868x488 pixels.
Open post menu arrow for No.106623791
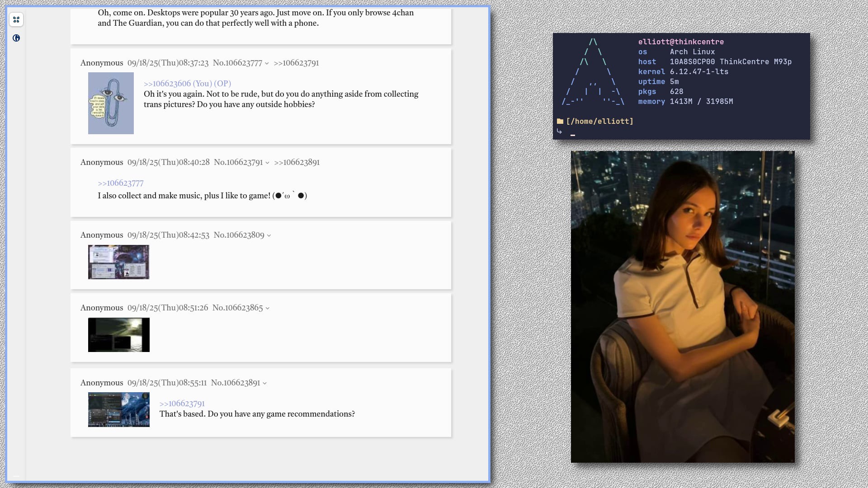pyautogui.click(x=267, y=163)
